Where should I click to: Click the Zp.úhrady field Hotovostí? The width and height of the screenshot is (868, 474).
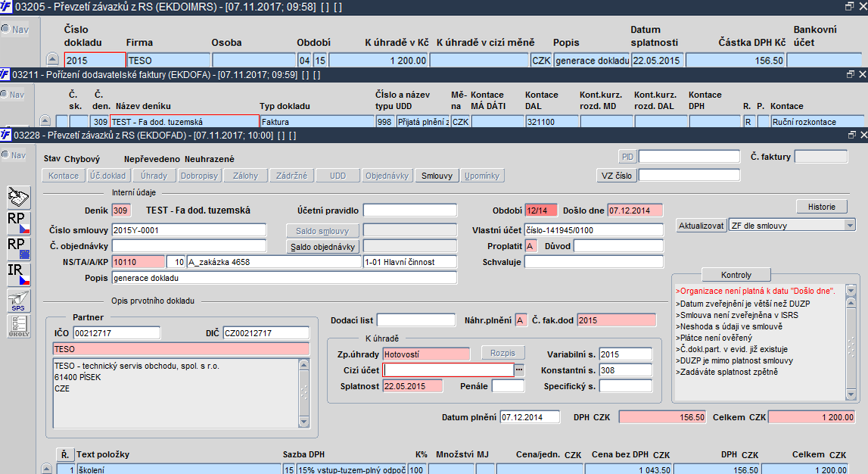pos(426,354)
